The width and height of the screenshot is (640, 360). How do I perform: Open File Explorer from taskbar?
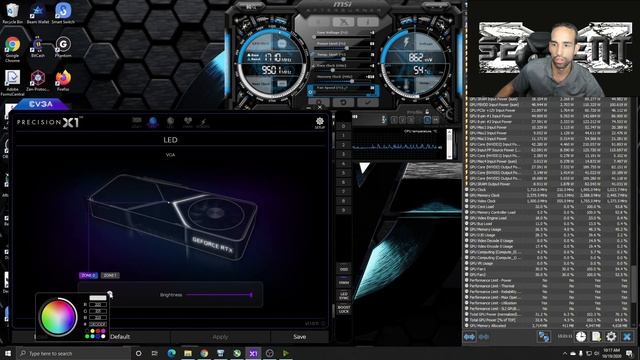tap(188, 353)
